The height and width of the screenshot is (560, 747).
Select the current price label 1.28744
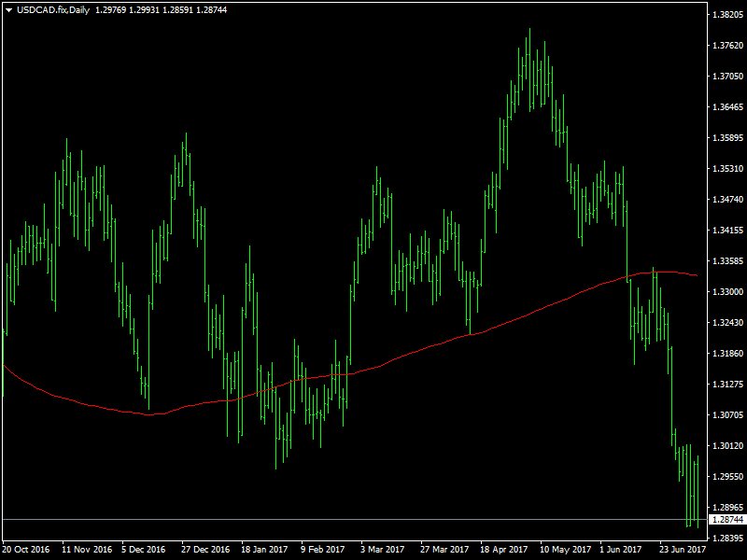pos(727,519)
